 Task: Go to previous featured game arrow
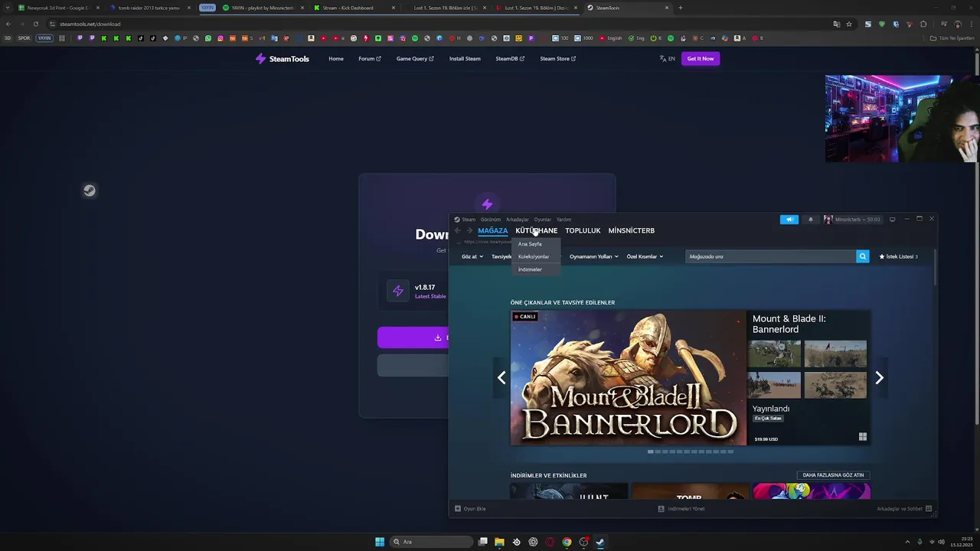click(x=501, y=377)
